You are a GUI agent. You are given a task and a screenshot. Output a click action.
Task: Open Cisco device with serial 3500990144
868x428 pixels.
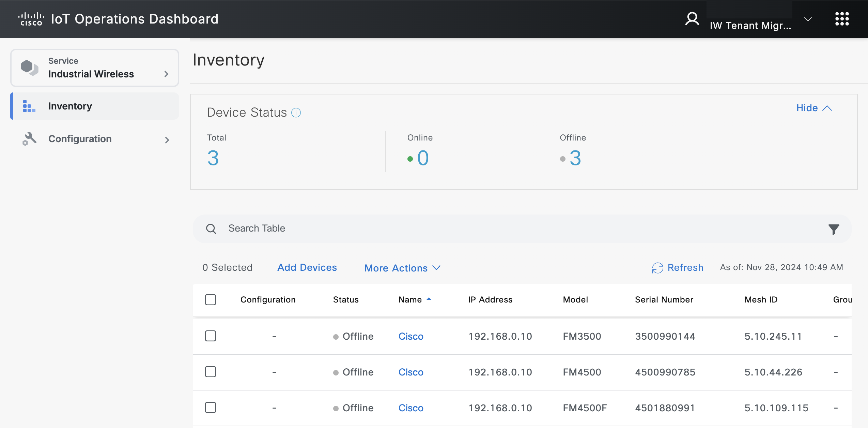pyautogui.click(x=411, y=337)
